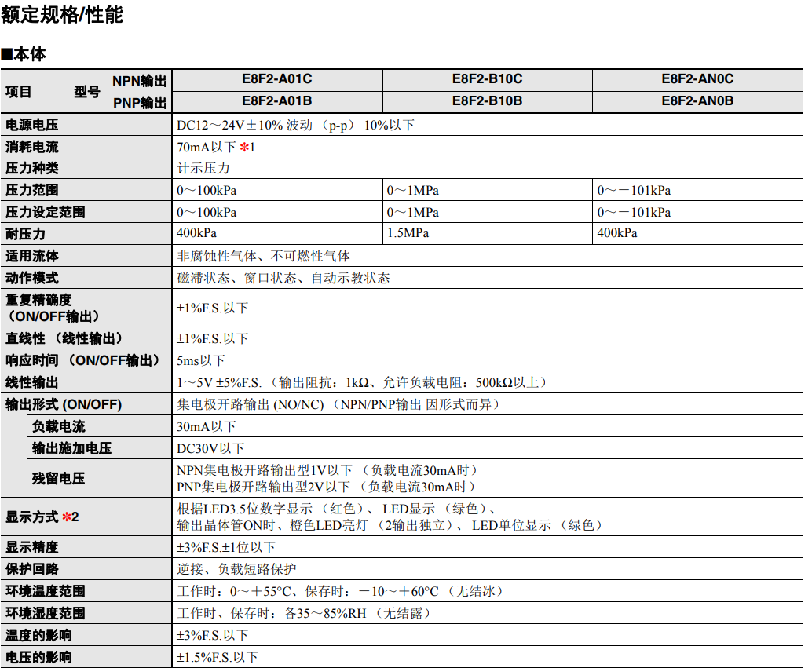Click the 压力范围 row label
Screen dimensions: 812x668
point(32,190)
